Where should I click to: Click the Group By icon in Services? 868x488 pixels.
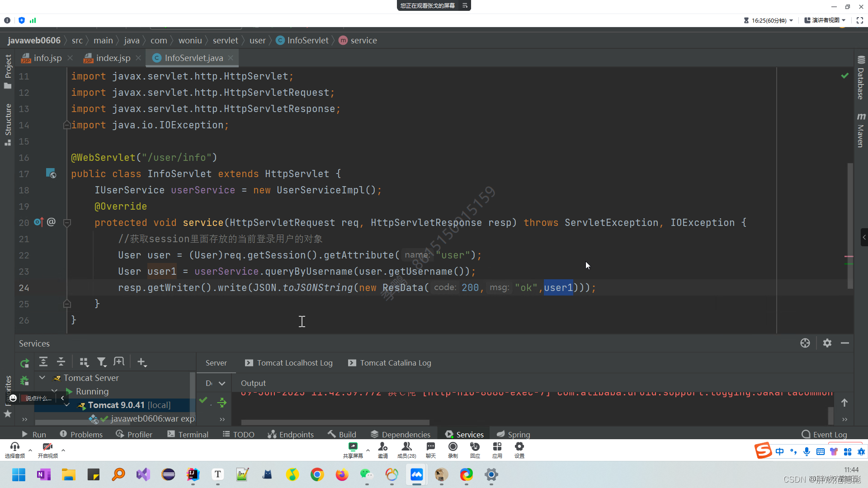(84, 362)
